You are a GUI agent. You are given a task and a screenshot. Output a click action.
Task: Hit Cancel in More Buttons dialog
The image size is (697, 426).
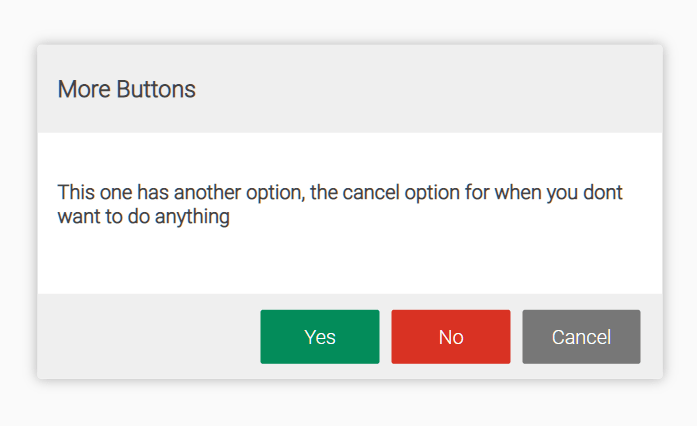point(581,337)
